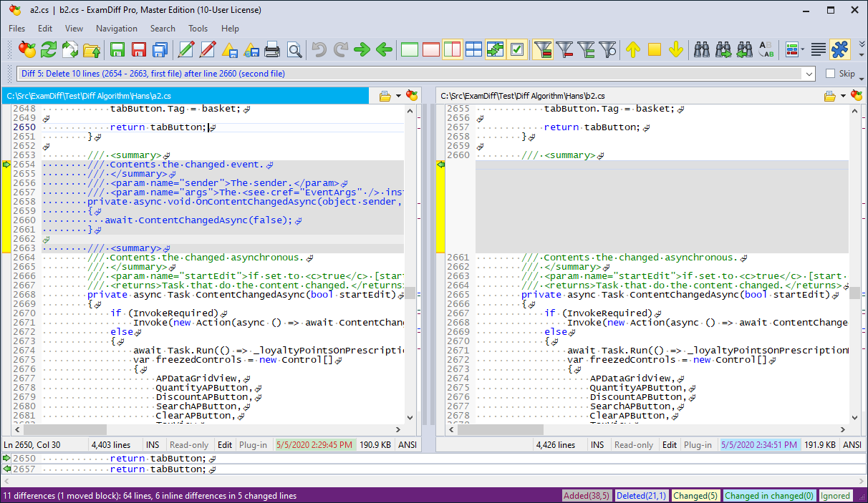Screen dimensions: 868x503
Task: Open right pane apple compare dropdown arrow
Action: pyautogui.click(x=842, y=95)
